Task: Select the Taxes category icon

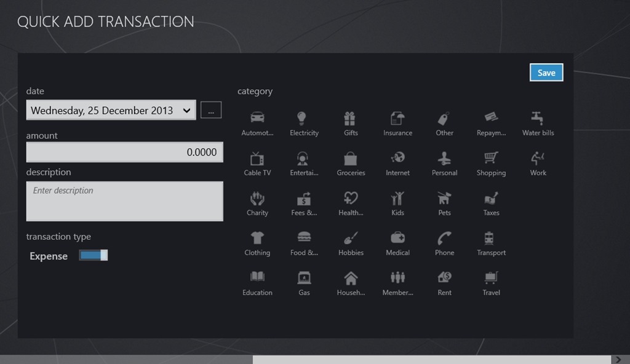Action: tap(491, 199)
